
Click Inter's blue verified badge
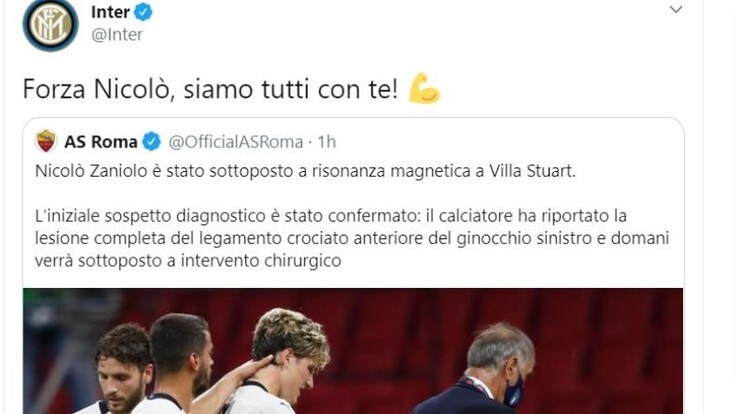(143, 12)
